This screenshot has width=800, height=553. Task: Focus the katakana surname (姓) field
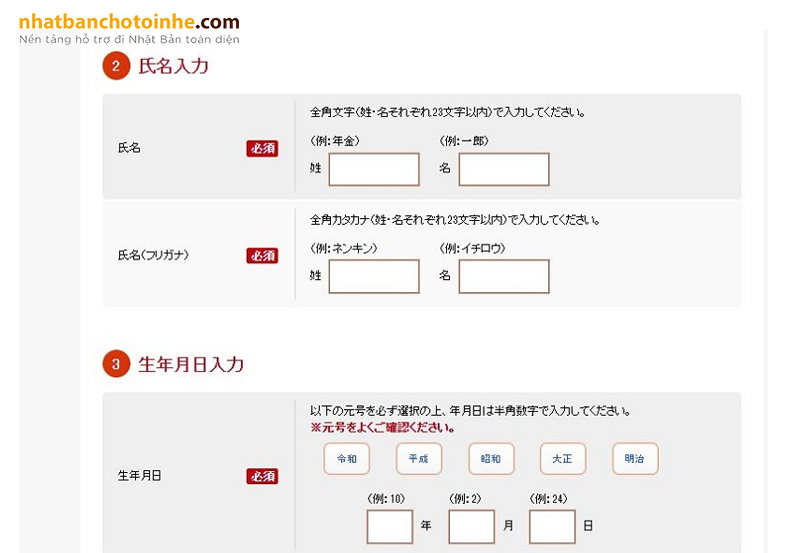pos(374,276)
